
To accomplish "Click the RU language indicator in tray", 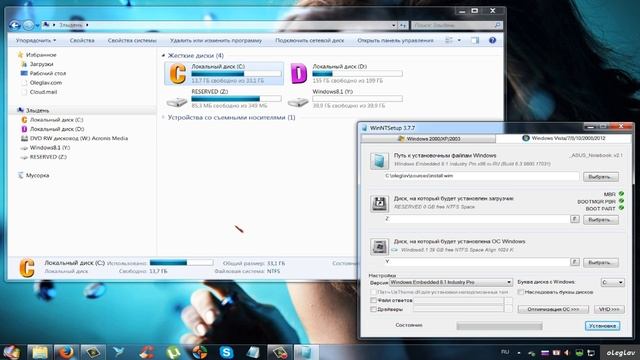I will tap(505, 352).
